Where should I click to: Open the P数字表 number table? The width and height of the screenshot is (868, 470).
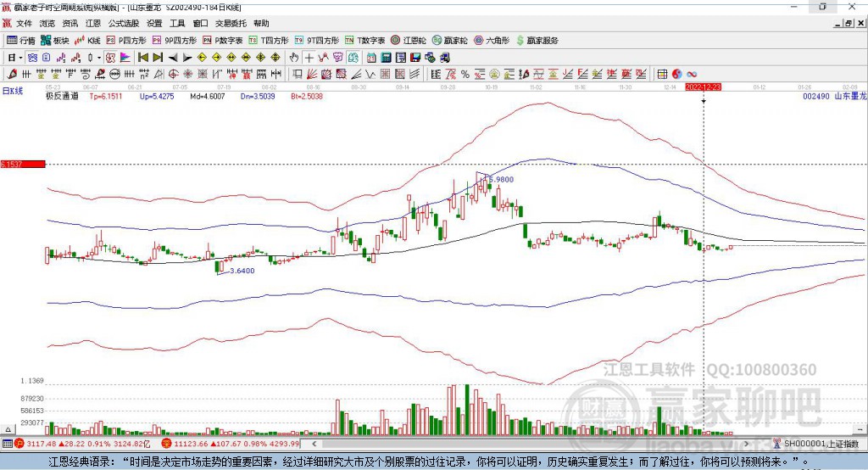pos(223,41)
